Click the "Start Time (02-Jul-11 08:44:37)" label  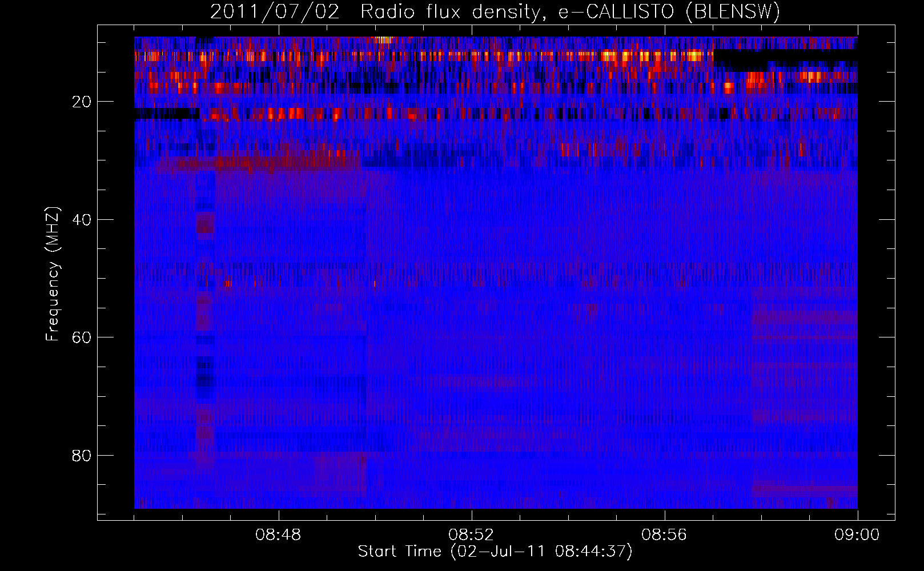tap(495, 552)
